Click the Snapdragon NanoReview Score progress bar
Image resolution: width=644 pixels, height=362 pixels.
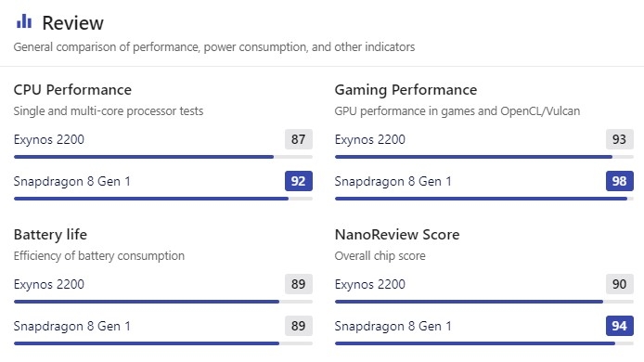(483, 343)
